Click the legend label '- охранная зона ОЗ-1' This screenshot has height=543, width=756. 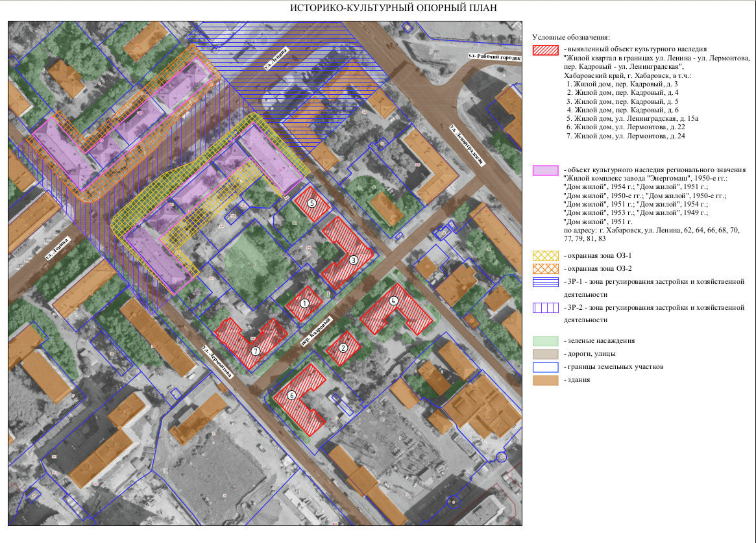pyautogui.click(x=598, y=256)
